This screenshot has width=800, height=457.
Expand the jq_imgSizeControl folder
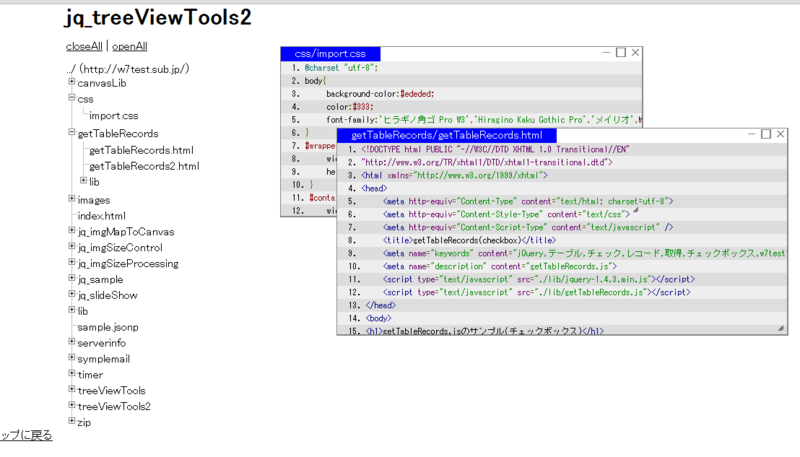(71, 246)
